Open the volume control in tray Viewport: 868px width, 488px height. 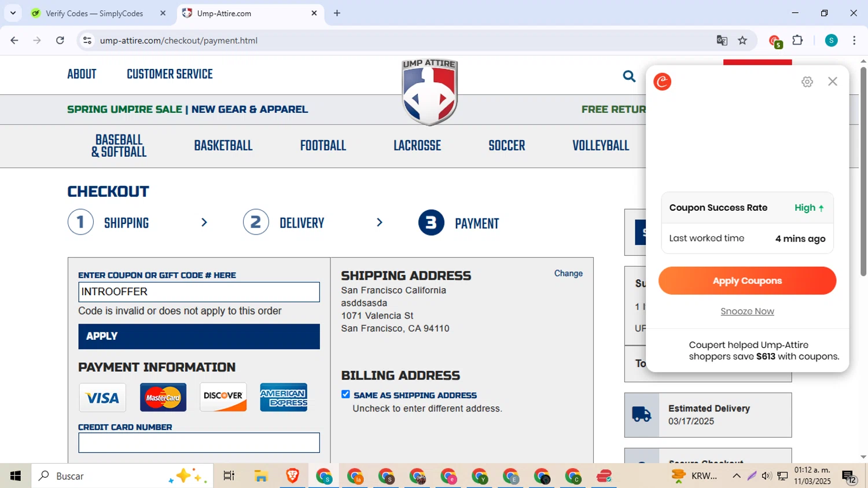point(767,476)
